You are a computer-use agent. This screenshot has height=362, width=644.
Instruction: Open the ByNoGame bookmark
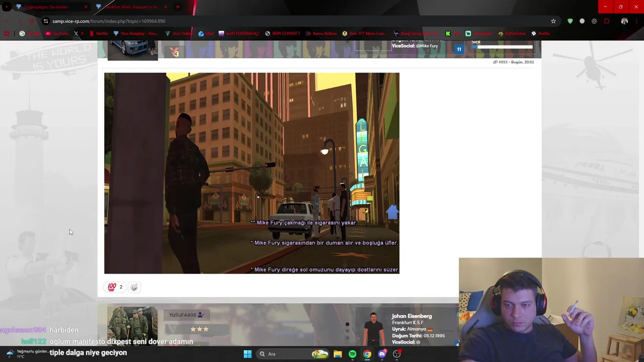tap(512, 34)
